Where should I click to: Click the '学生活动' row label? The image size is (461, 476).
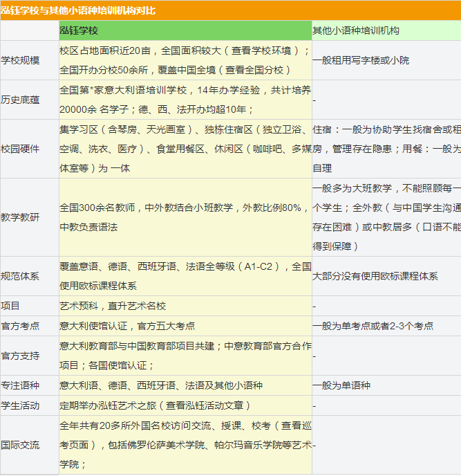20,405
